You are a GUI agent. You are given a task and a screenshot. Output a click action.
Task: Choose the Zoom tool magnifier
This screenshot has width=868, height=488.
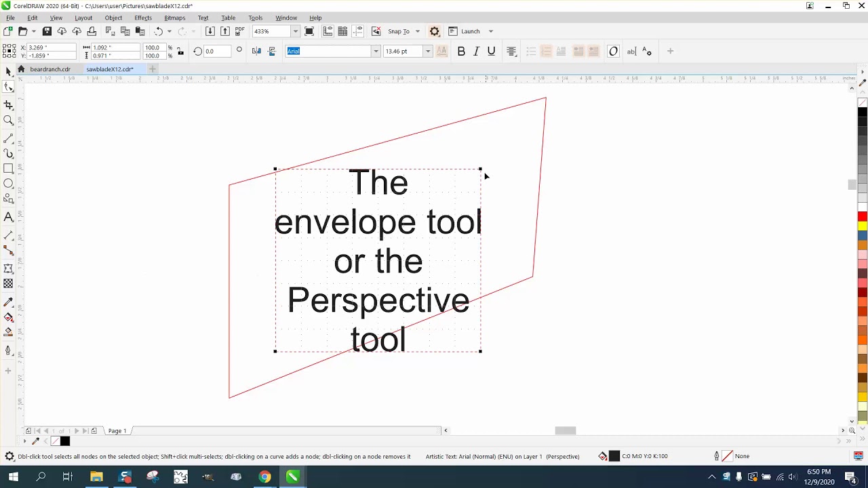pos(8,121)
